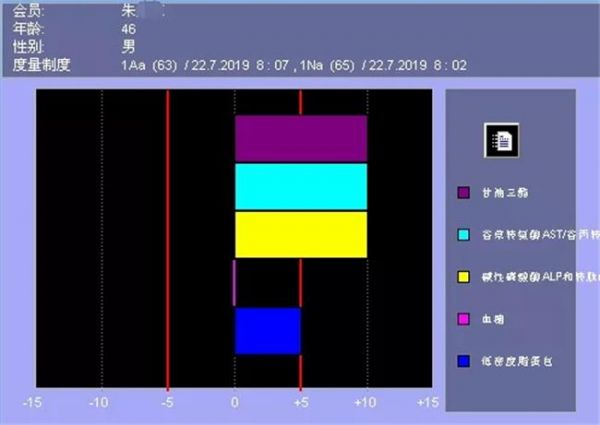This screenshot has height=425, width=600.
Task: Click the +10 axis label
Action: pos(366,402)
